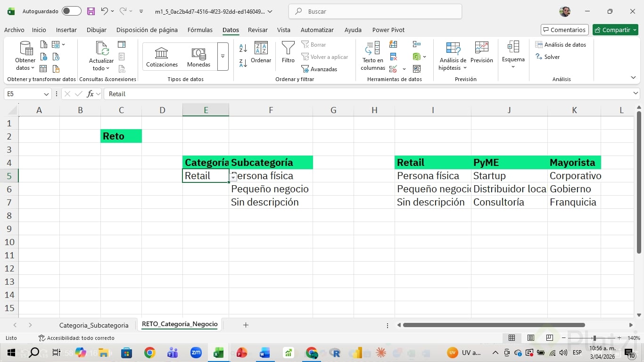Select the From Web icon
Viewport: 644px width, 362px height.
coord(43,57)
